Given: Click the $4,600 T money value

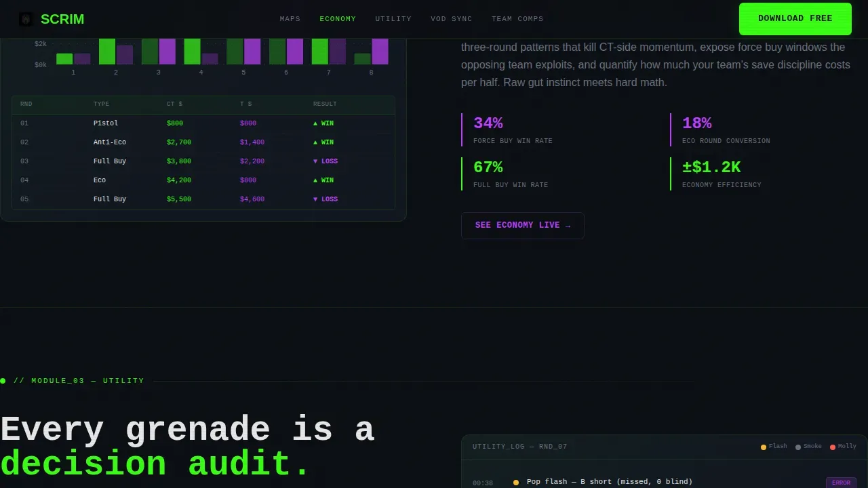Looking at the screenshot, I should 252,199.
